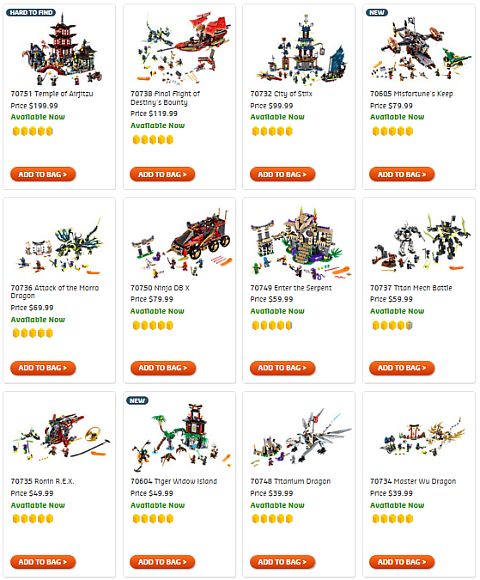Click the New badge on Tiger Widow Island
The width and height of the screenshot is (480, 580).
tap(137, 400)
